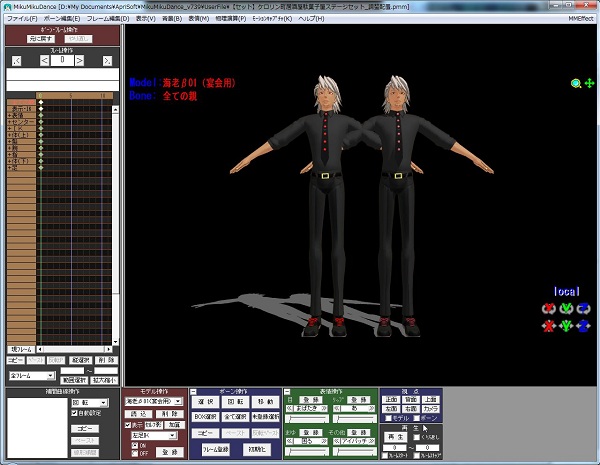Click next lip morph arrow beside あ
Image resolution: width=600 pixels, height=465 pixels.
point(372,408)
